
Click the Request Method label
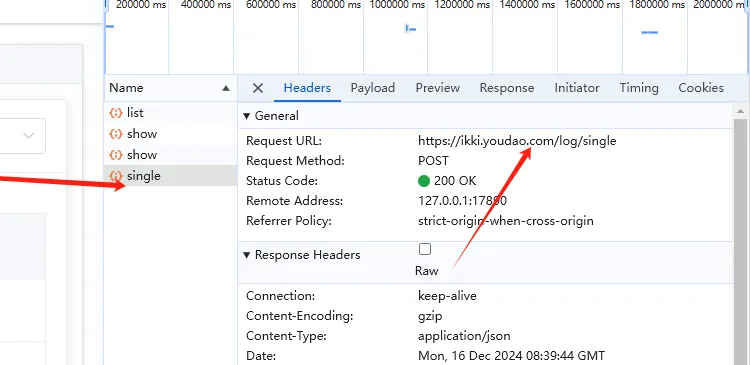[x=295, y=161]
